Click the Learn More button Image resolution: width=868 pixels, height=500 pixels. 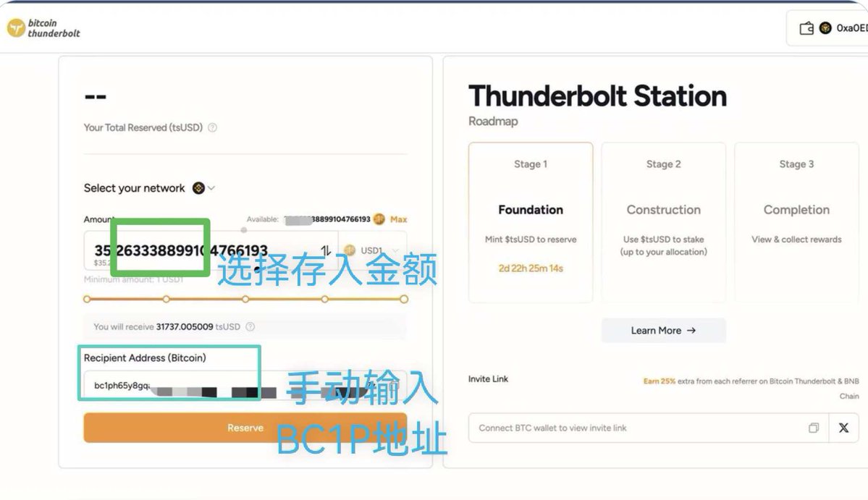click(663, 330)
